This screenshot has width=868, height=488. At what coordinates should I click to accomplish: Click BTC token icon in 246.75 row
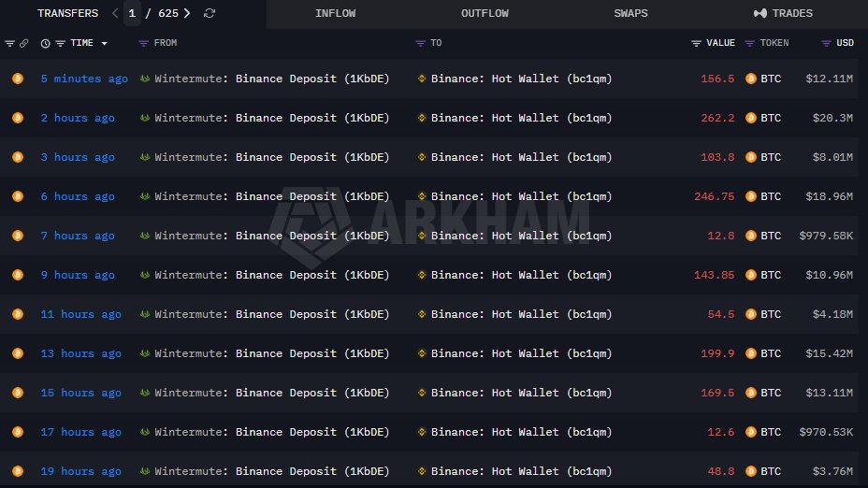(x=751, y=196)
